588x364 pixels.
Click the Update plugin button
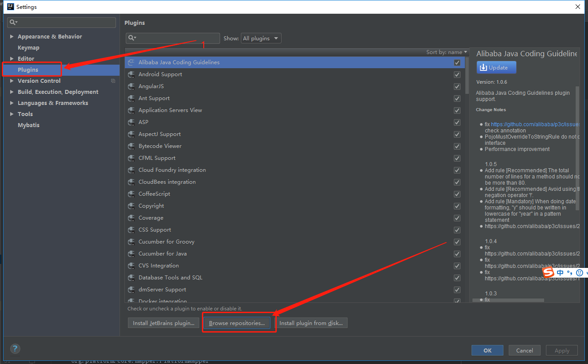point(496,67)
